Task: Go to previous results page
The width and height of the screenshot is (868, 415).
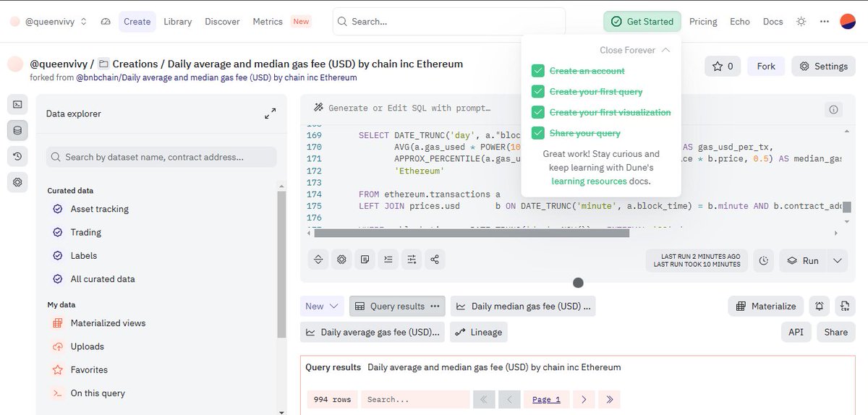Action: (509, 399)
